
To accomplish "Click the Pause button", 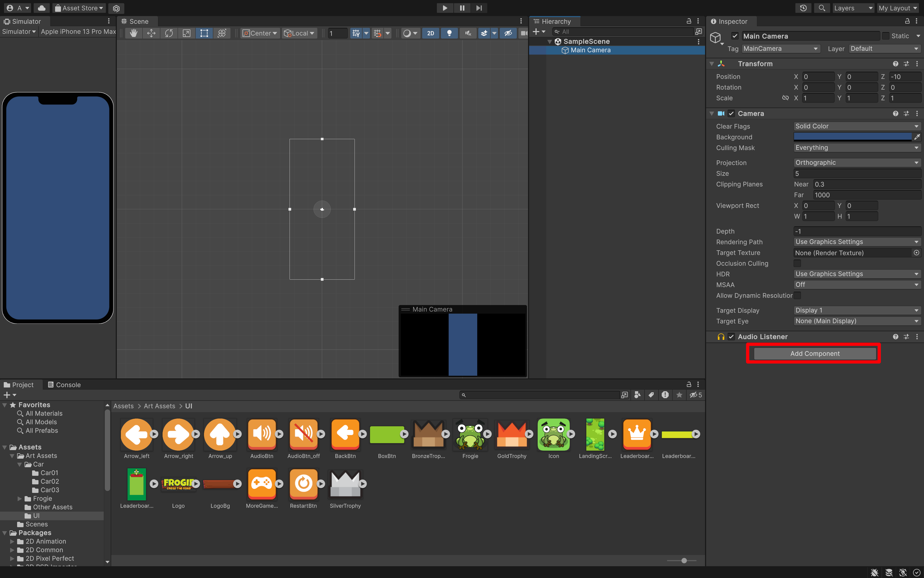I will point(462,8).
